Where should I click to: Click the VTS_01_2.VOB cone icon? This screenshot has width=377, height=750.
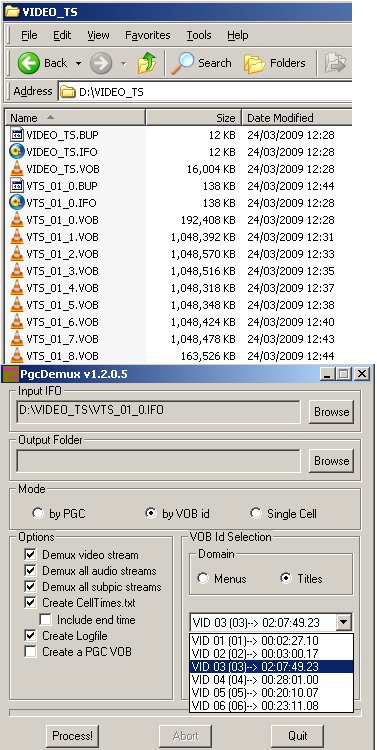click(17, 254)
